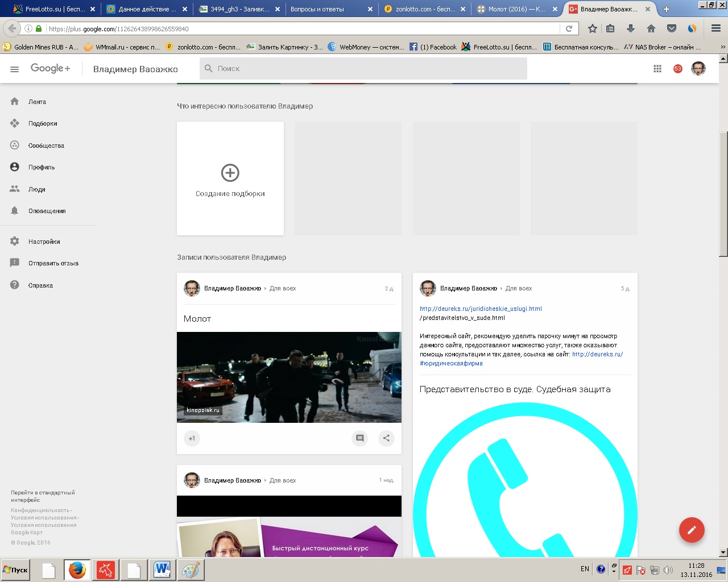The image size is (728, 582).
Task: Click the #юридическаяфирма hashtag link
Action: [x=451, y=363]
